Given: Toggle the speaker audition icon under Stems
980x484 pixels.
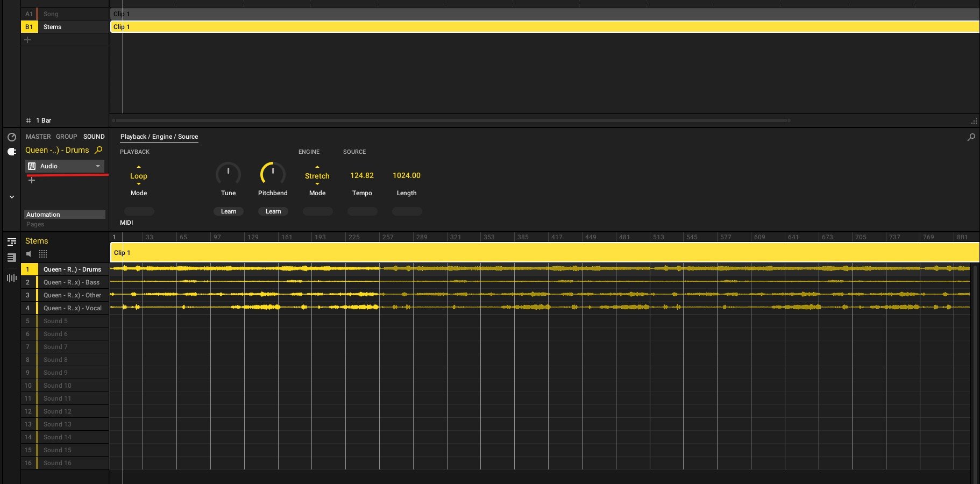Looking at the screenshot, I should coord(29,254).
